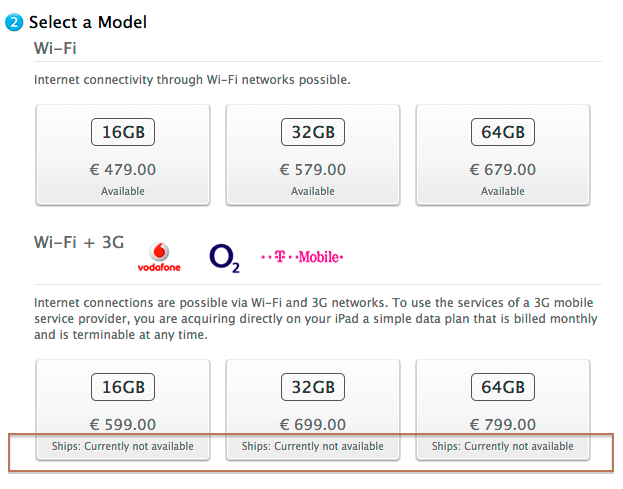The image size is (623, 489).
Task: Click the 32GB label in the Wi-Fi row
Action: click(313, 132)
